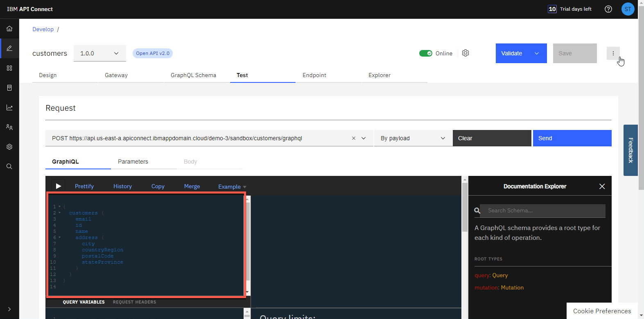Image resolution: width=644 pixels, height=319 pixels.
Task: Switch to the GraphQL Schema tab
Action: pos(193,75)
